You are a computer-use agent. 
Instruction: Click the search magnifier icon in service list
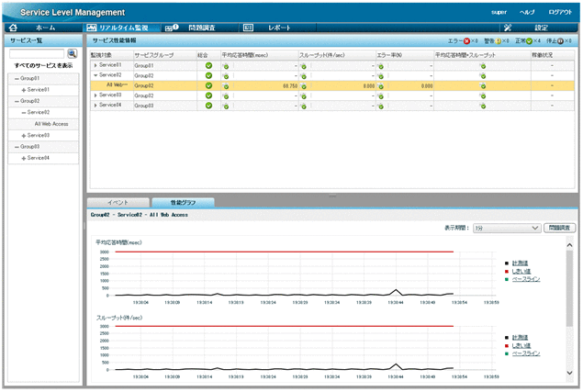pyautogui.click(x=72, y=54)
